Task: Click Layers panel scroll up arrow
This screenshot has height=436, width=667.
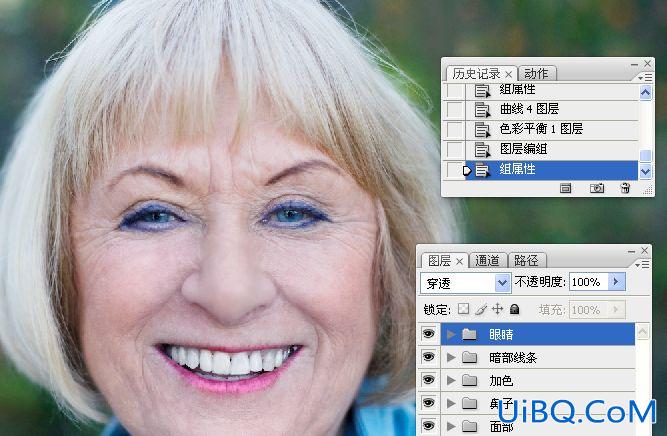Action: (x=643, y=331)
